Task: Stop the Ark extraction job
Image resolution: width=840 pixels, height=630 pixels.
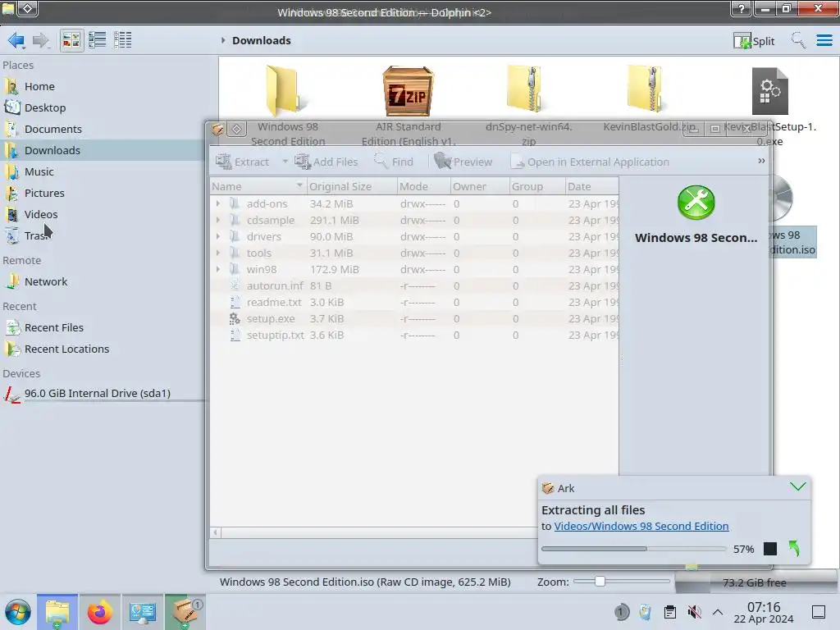Action: (769, 549)
